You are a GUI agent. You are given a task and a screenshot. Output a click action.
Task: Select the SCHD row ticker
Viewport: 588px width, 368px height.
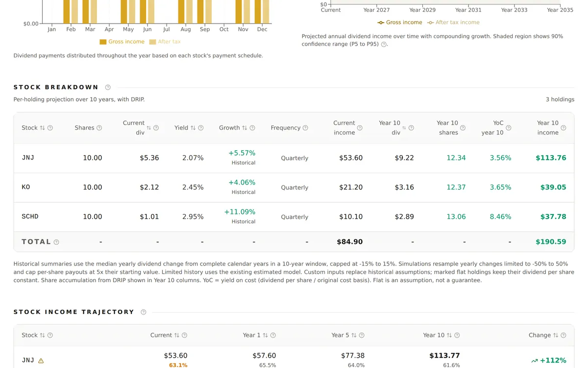point(30,217)
